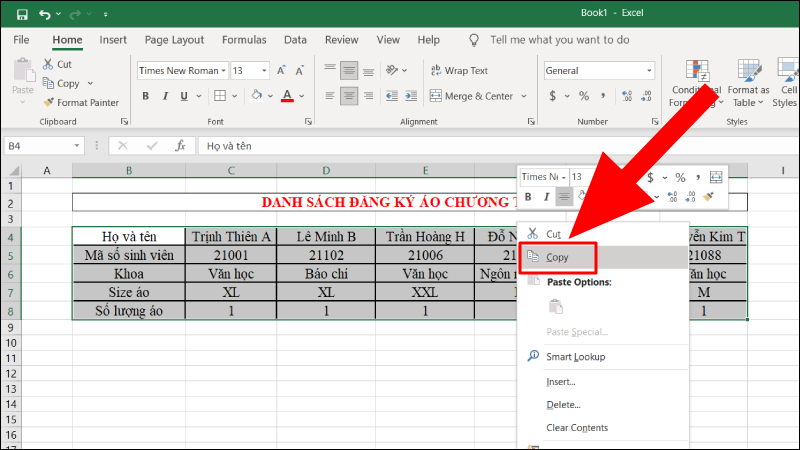Toggle Wrap Text for selected cells

pyautogui.click(x=458, y=71)
